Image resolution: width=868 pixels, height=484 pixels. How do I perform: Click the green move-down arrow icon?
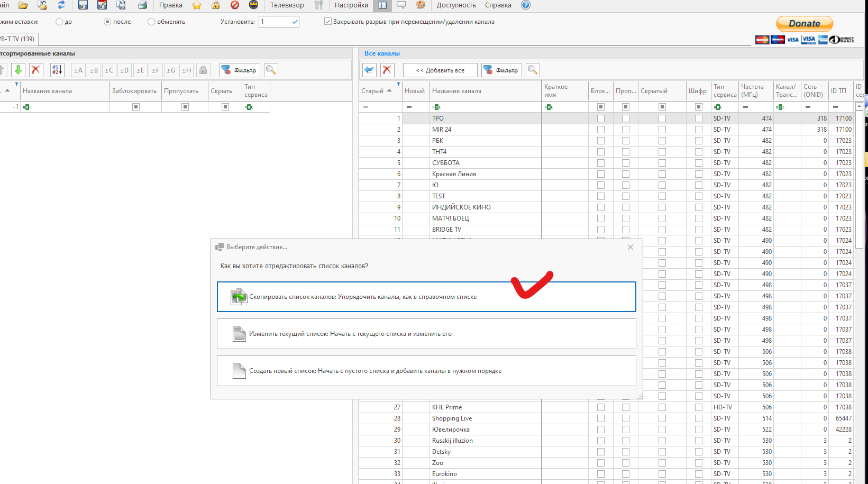click(18, 70)
